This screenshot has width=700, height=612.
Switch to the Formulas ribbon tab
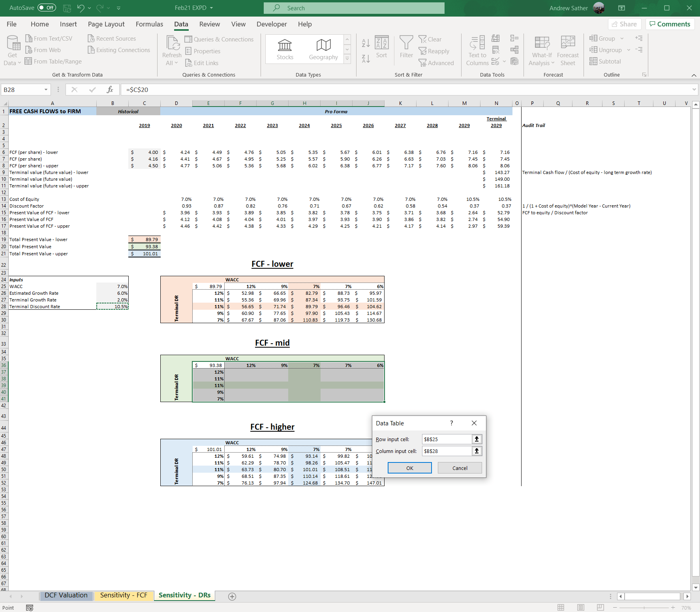(x=149, y=24)
